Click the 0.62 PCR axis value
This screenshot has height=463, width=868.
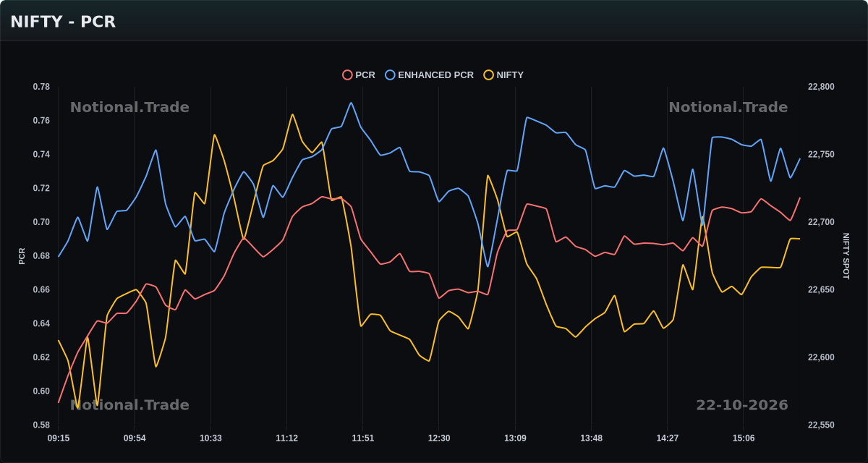[41, 357]
